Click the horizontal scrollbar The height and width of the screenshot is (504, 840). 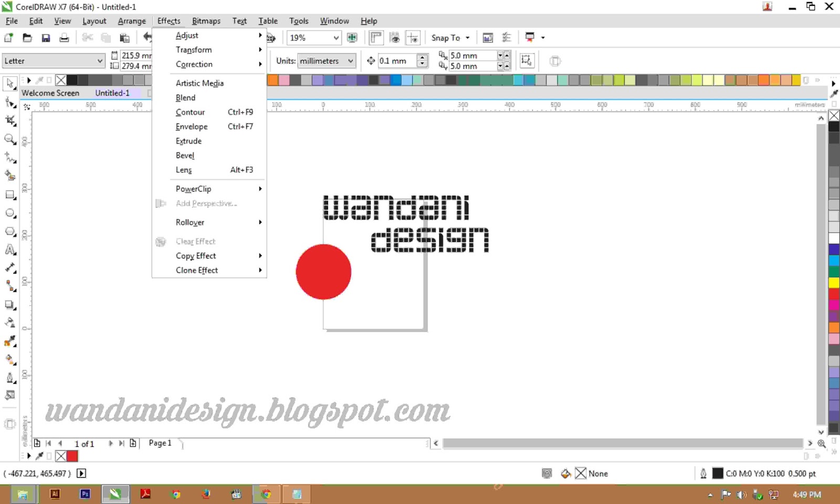[x=623, y=444]
